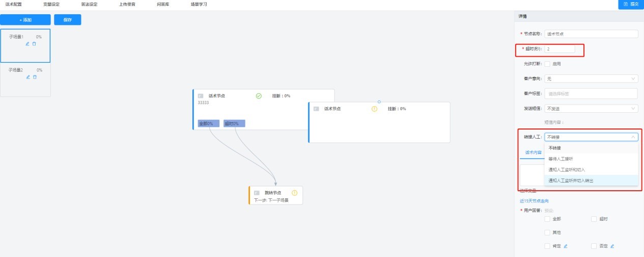Delete 子场景2 using its trash icon

pyautogui.click(x=35, y=77)
